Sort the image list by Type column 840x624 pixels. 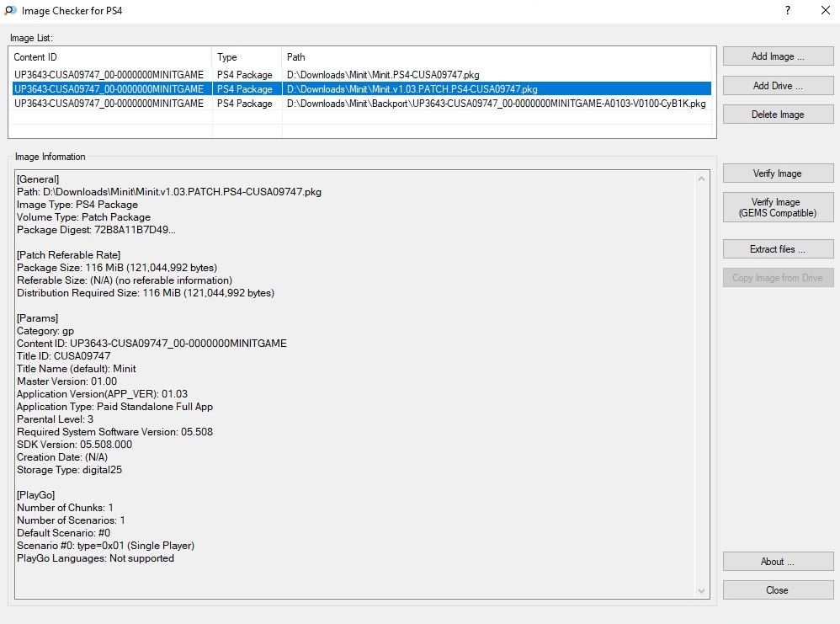(247, 56)
